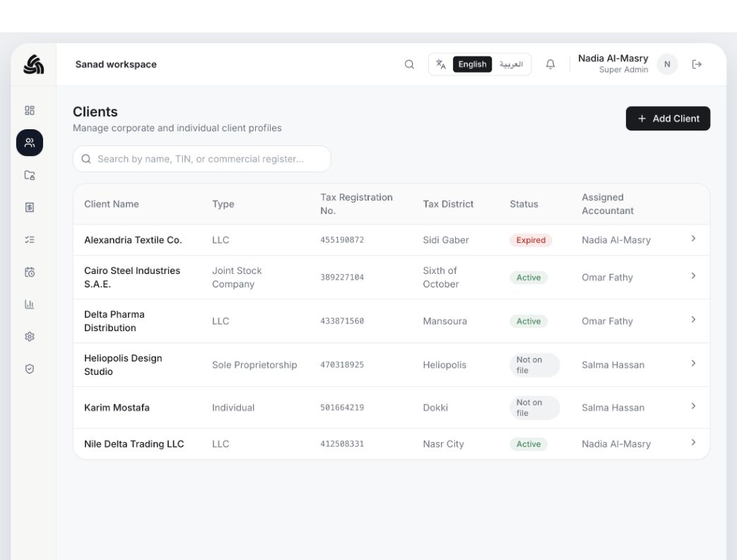Open the invoice dollar icon in sidebar
This screenshot has width=737, height=560.
pyautogui.click(x=30, y=207)
